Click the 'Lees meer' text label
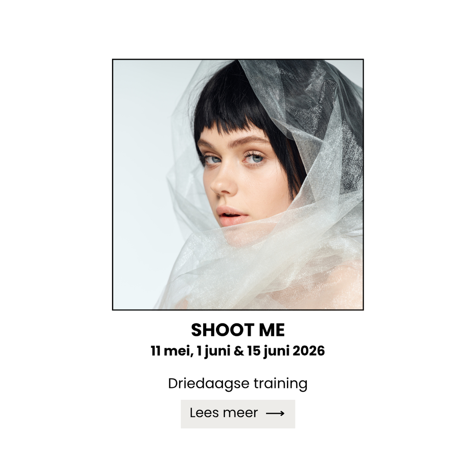Viewport: 476px width, 476px height. [224, 413]
